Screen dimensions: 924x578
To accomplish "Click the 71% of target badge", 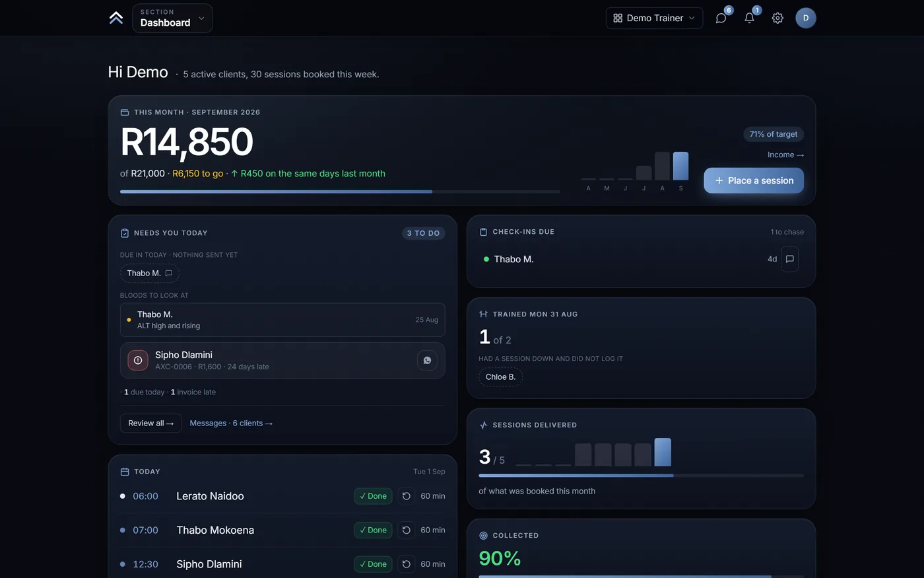I will click(774, 134).
